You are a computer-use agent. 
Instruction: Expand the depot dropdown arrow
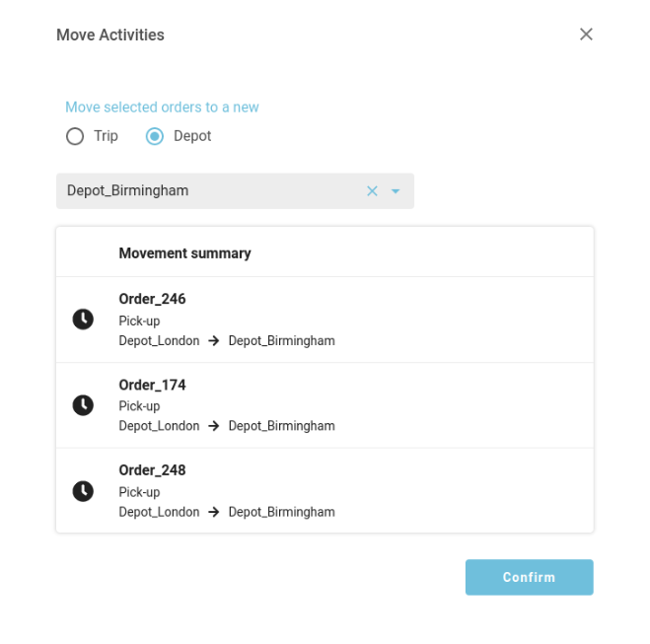pyautogui.click(x=396, y=191)
